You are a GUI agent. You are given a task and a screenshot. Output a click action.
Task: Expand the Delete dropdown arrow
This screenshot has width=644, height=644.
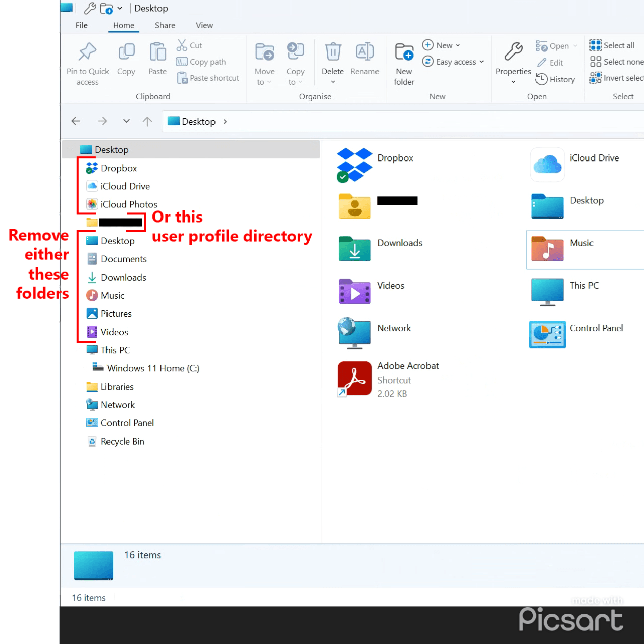333,82
